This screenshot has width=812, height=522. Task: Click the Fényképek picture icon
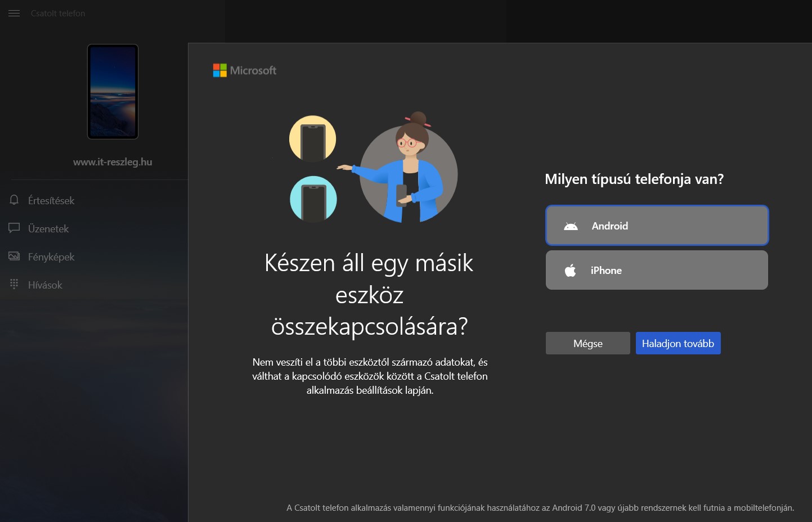[14, 256]
